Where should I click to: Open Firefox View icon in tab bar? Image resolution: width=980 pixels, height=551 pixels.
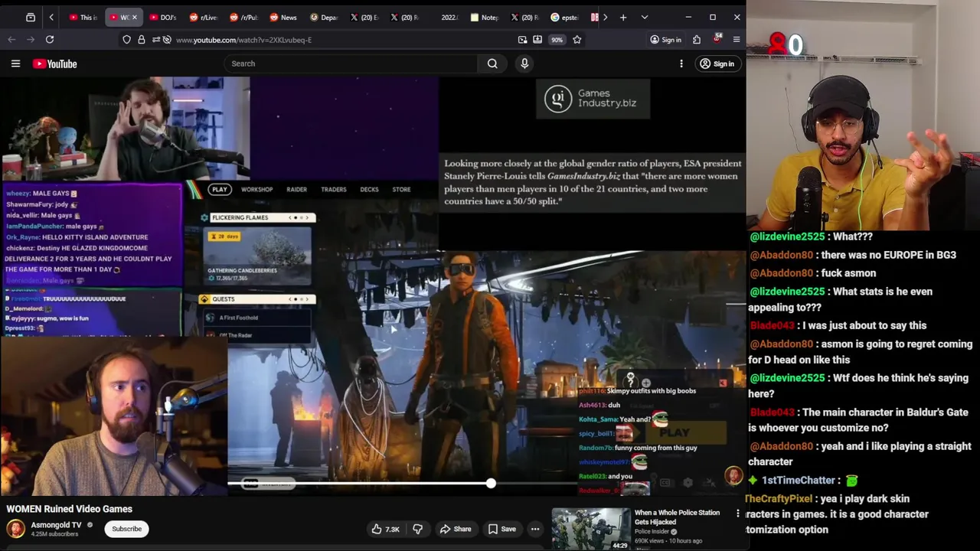coord(31,17)
